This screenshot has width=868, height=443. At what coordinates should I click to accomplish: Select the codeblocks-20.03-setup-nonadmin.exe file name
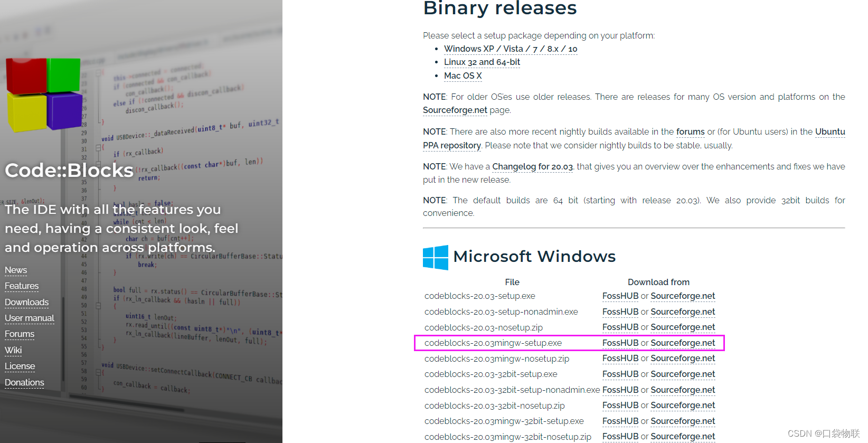click(x=501, y=312)
